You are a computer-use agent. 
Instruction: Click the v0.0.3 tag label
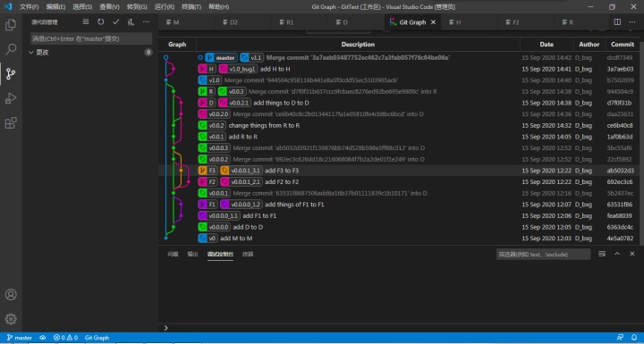(232, 91)
